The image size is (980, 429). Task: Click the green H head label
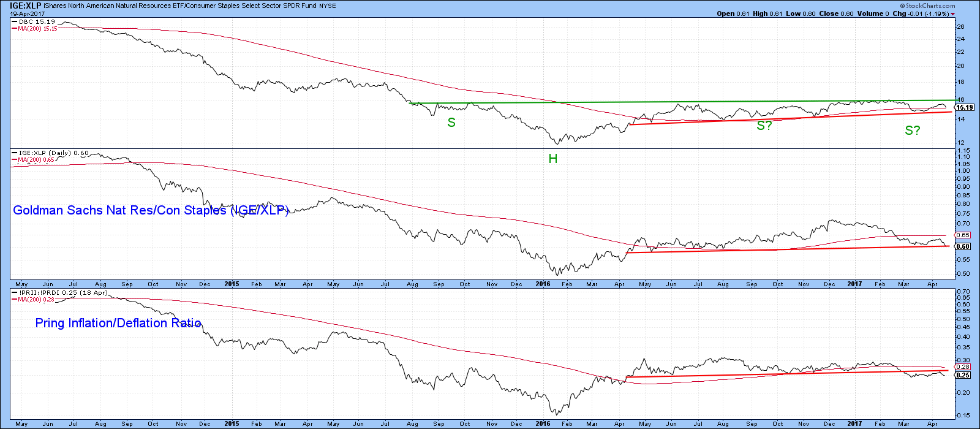(x=553, y=159)
